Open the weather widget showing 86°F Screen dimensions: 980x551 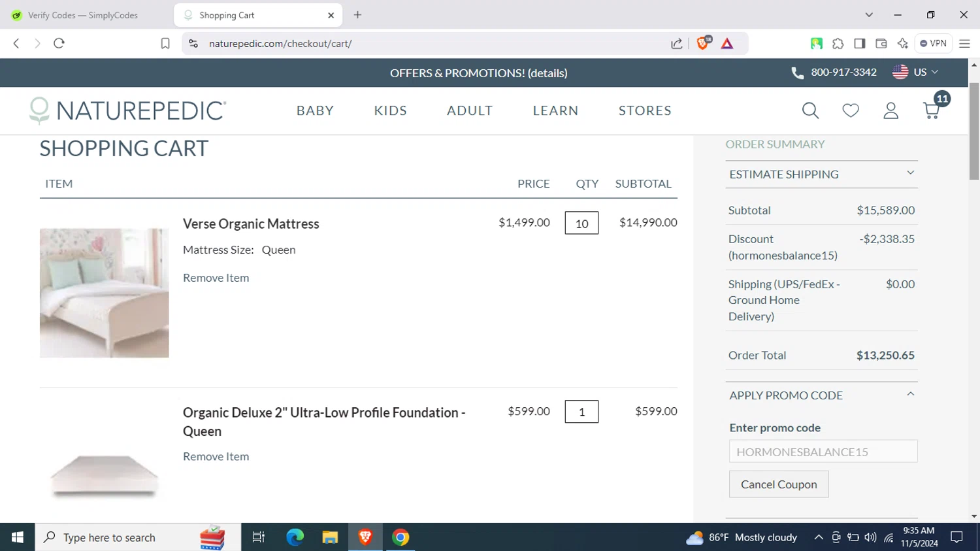[742, 537]
